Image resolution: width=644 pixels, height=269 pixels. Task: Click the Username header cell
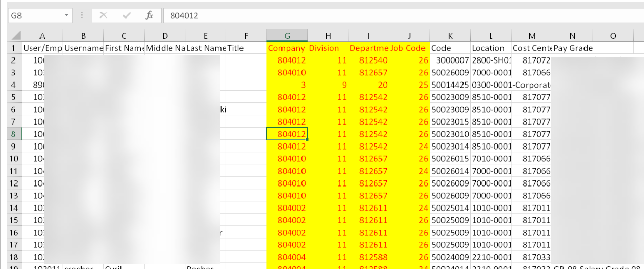point(83,48)
